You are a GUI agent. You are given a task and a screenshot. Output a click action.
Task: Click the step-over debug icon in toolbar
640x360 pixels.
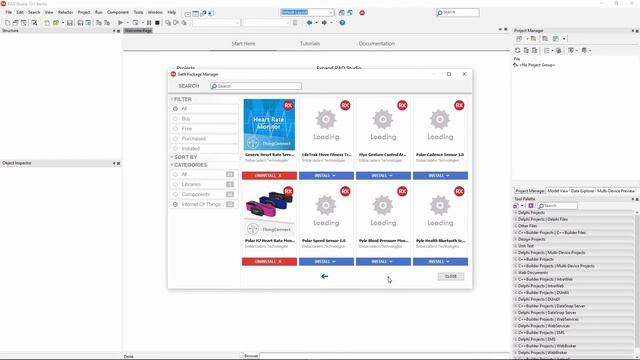coord(176,23)
